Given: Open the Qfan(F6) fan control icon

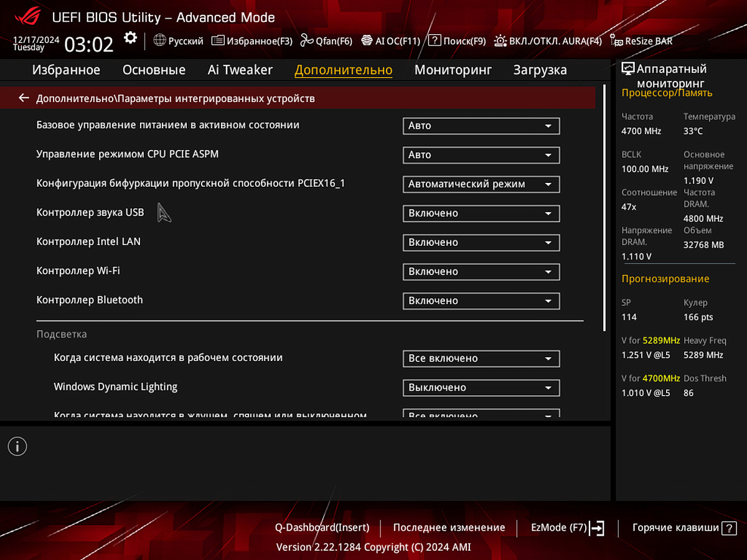Looking at the screenshot, I should [x=307, y=40].
